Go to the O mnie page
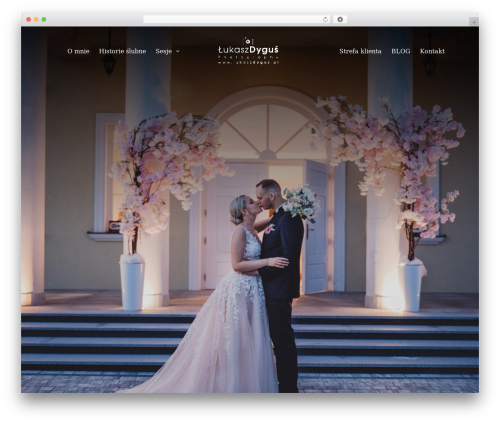 click(78, 51)
